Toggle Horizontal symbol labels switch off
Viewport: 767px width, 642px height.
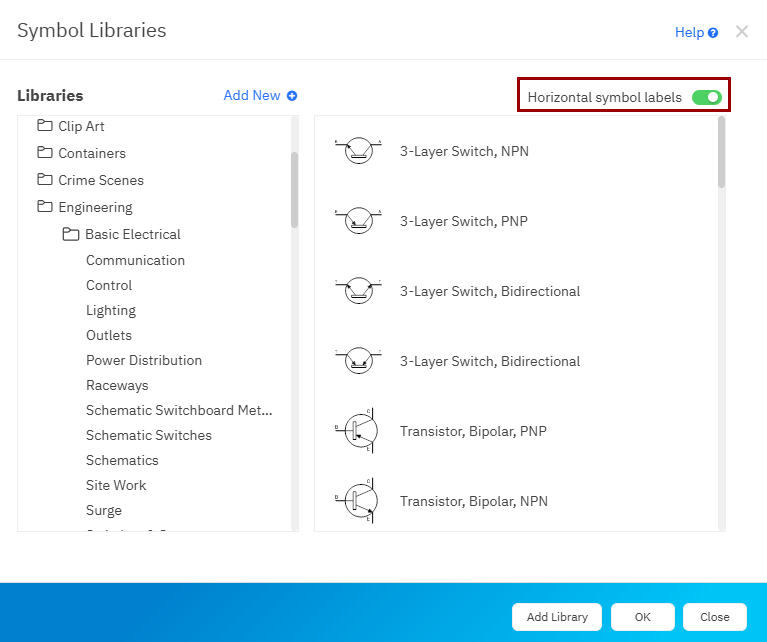(706, 97)
